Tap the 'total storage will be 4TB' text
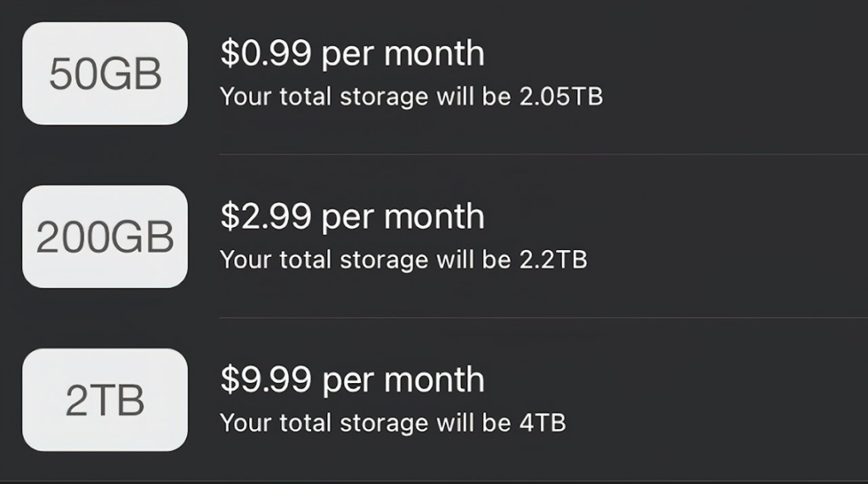868x484 pixels. pos(392,422)
